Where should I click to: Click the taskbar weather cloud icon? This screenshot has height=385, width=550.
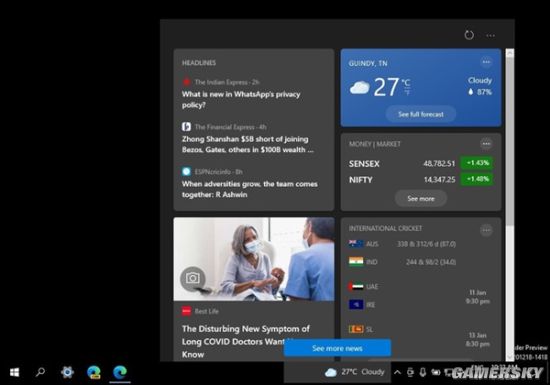[331, 372]
